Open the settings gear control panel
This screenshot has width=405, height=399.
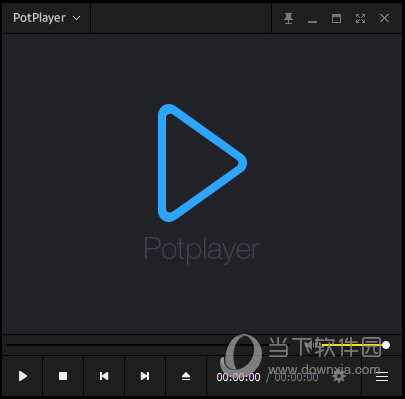coord(339,377)
